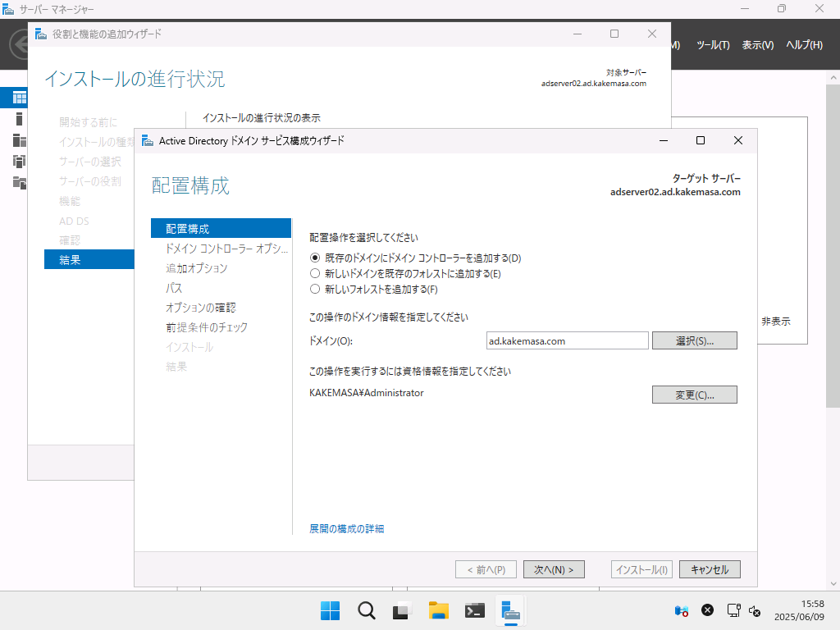Viewport: 840px width, 630px height.
Task: Click the blue tray icon left of the black X icon
Action: click(682, 610)
